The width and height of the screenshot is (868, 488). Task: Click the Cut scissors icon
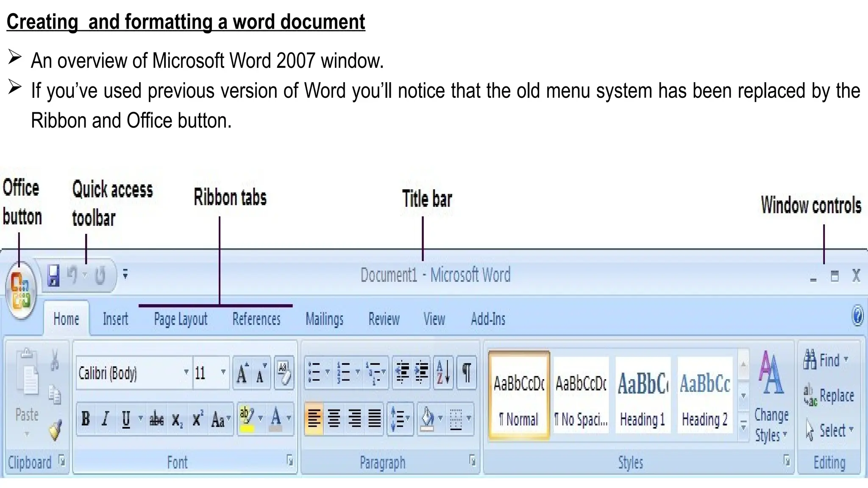(x=55, y=359)
